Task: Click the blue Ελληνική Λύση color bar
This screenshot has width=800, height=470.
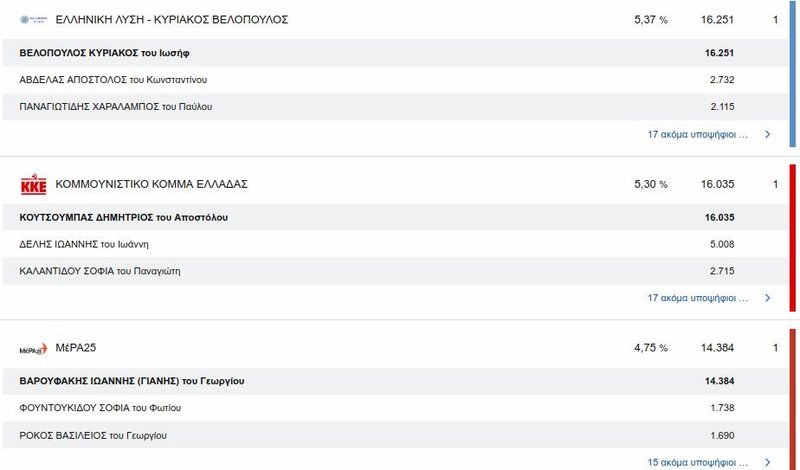Action: (792, 75)
